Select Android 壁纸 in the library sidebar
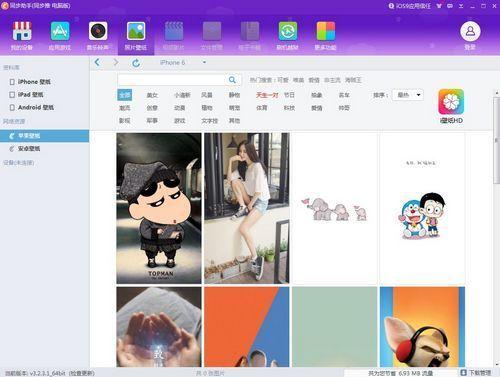The height and width of the screenshot is (377, 500). coord(36,107)
